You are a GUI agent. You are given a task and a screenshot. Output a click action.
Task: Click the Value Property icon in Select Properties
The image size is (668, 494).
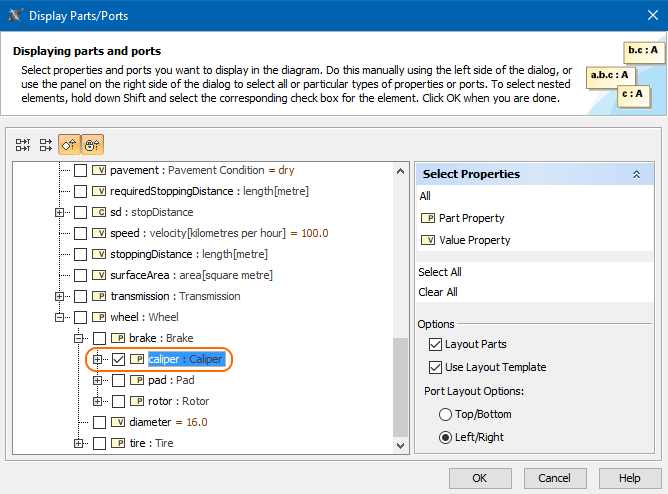428,240
